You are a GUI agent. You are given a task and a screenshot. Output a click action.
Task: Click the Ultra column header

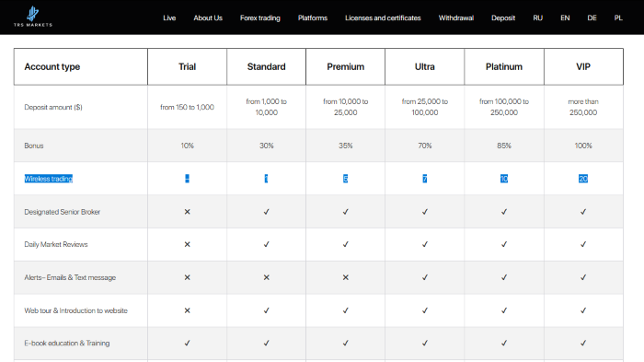(425, 66)
